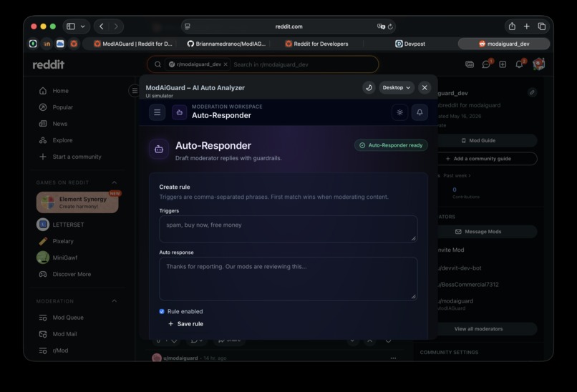Screen dimensions: 577x392
Task: Remove the r/modaiguard_dev search filter chip
Action: (226, 64)
